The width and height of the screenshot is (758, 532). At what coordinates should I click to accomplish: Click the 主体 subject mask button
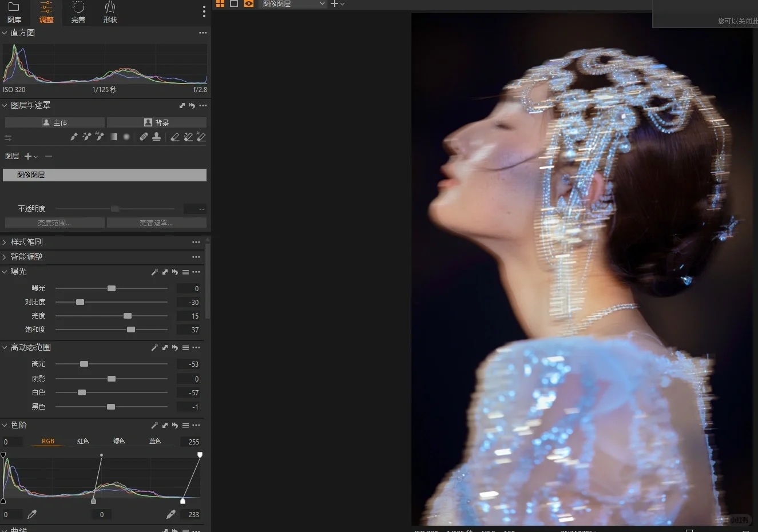coord(55,122)
